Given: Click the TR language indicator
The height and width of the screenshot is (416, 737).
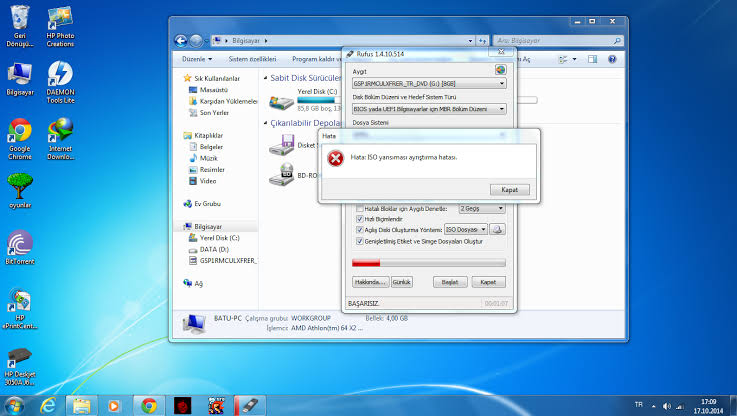Looking at the screenshot, I should [x=638, y=405].
